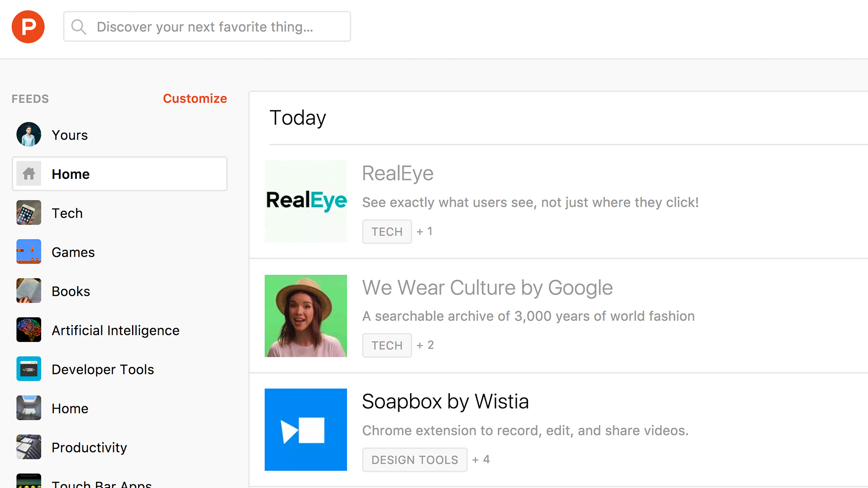Focus the Discover search input field
868x488 pixels.
(x=217, y=27)
